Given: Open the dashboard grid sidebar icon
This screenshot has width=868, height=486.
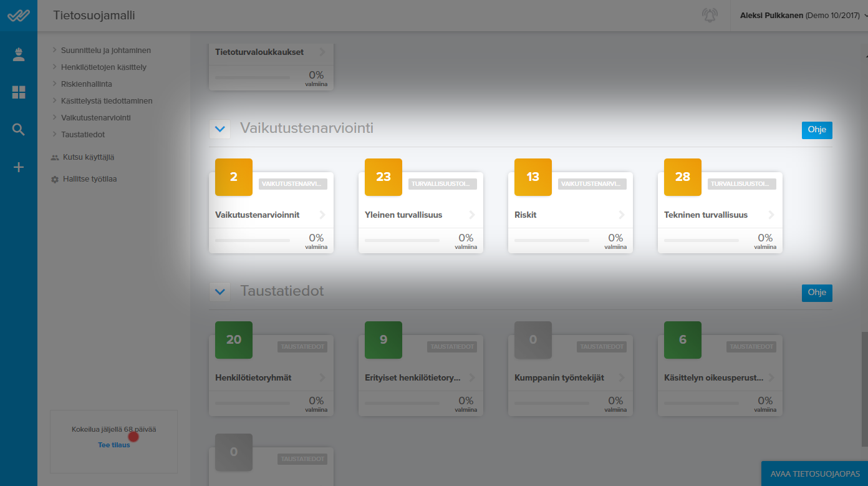Looking at the screenshot, I should coord(19,92).
